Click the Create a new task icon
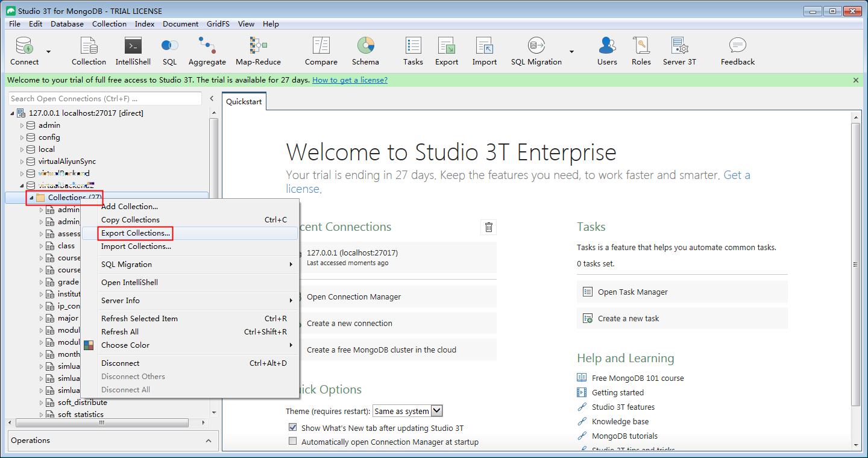This screenshot has width=868, height=458. (588, 318)
